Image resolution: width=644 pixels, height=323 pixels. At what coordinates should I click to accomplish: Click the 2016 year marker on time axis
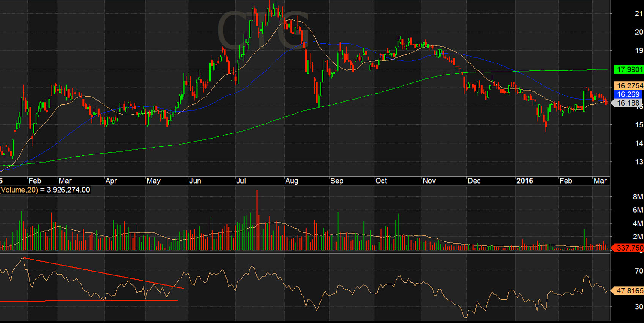[524, 181]
